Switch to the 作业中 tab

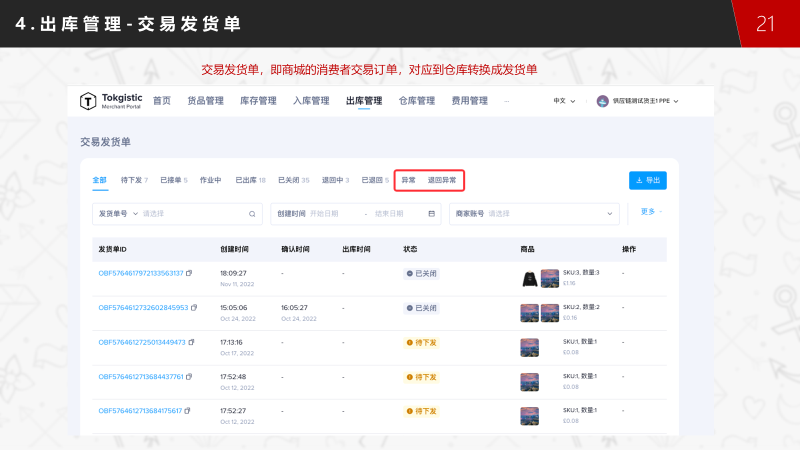210,180
